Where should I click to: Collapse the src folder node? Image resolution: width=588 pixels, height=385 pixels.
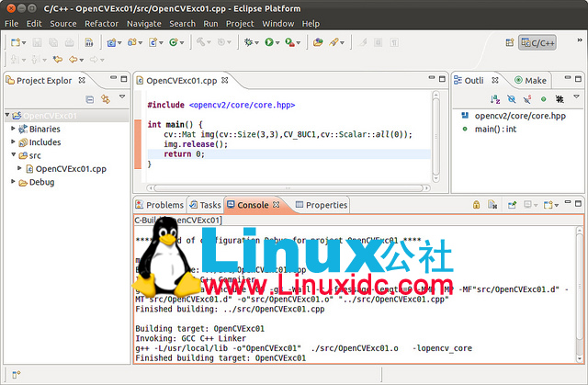tap(13, 154)
